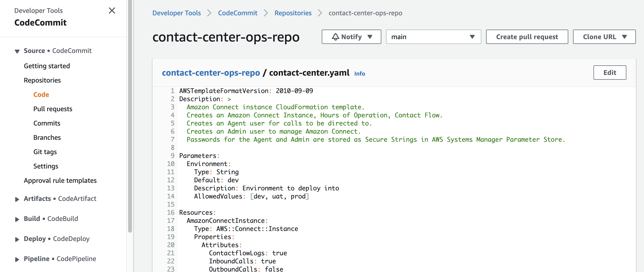The height and width of the screenshot is (272, 644).
Task: Open Branches in sidebar
Action: tap(47, 137)
